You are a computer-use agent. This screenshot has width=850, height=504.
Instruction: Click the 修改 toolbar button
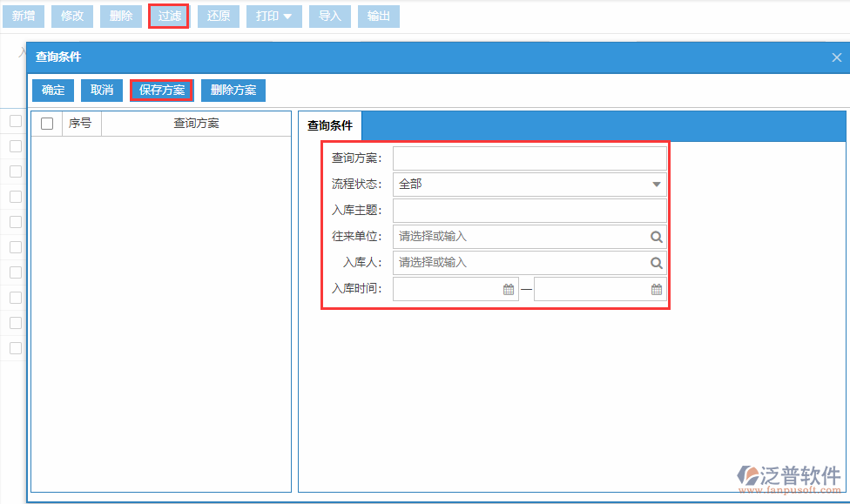[71, 16]
